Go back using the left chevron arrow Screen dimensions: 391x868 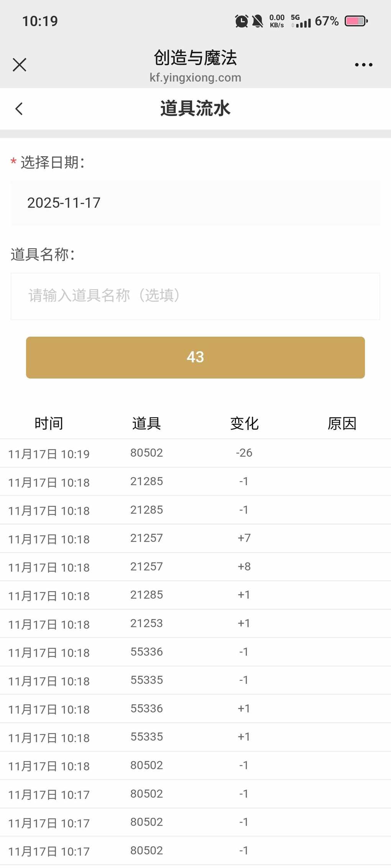coord(19,109)
